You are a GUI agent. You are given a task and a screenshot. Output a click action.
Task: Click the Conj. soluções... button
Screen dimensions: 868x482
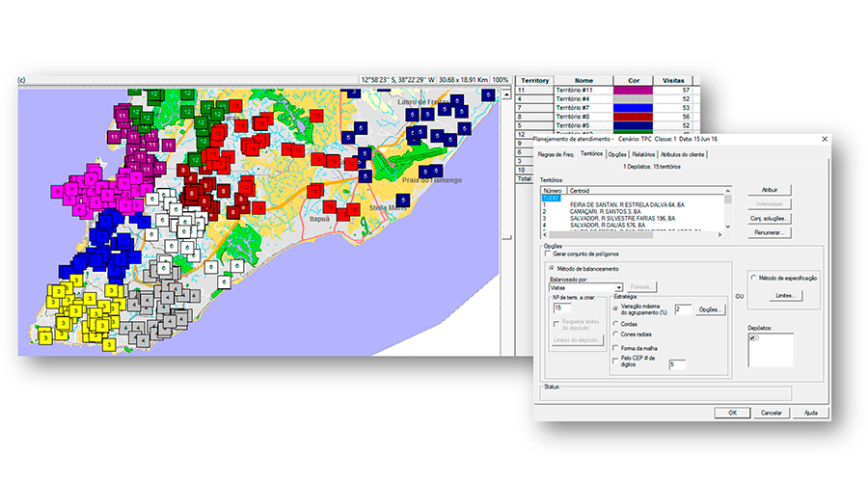[769, 219]
